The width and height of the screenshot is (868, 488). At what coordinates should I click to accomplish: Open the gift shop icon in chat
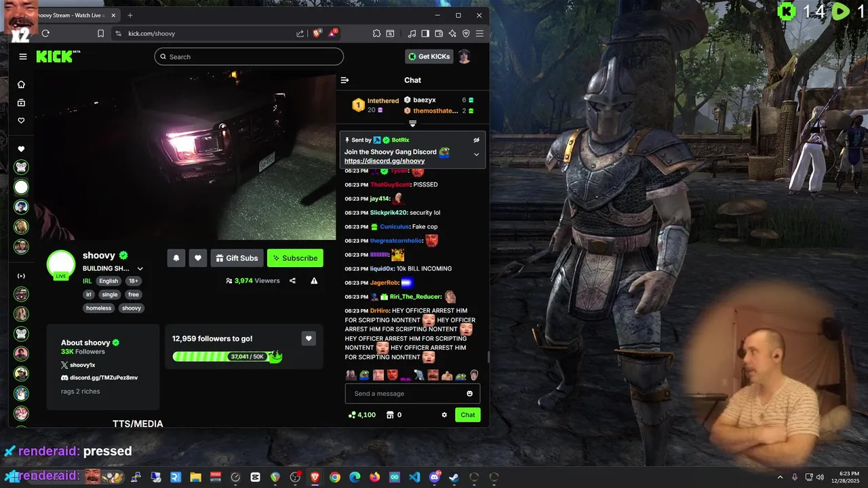(x=390, y=415)
